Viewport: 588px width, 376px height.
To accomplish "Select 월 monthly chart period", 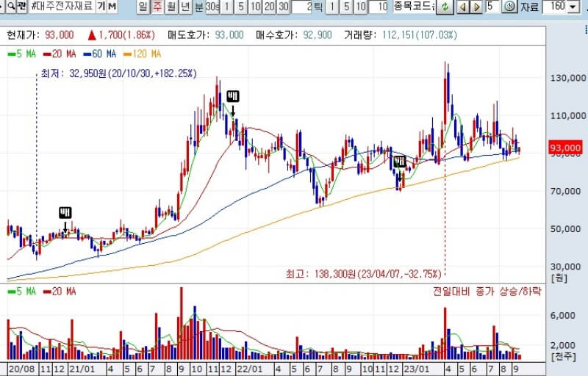I will coord(171,7).
